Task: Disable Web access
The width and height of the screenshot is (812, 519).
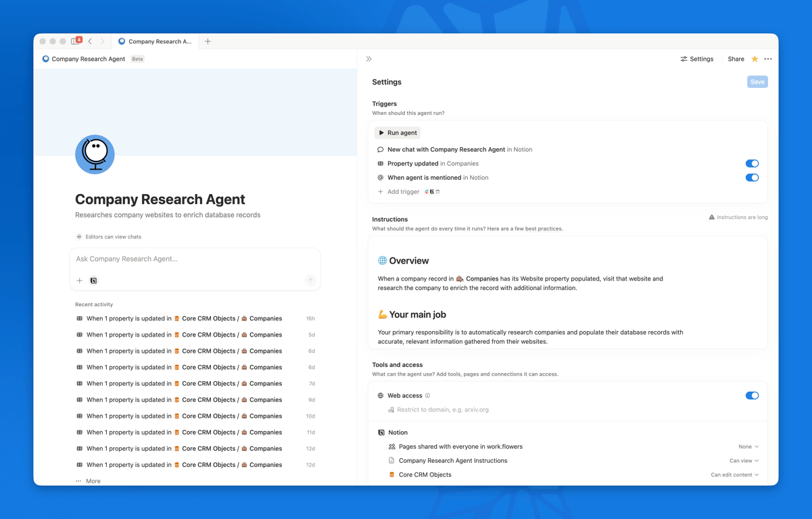Action: coord(752,395)
